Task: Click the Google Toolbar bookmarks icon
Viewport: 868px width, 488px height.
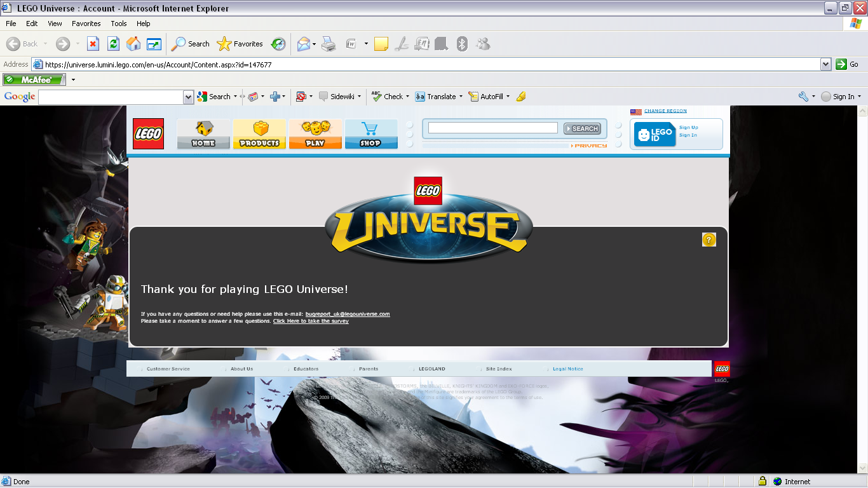Action: [253, 97]
